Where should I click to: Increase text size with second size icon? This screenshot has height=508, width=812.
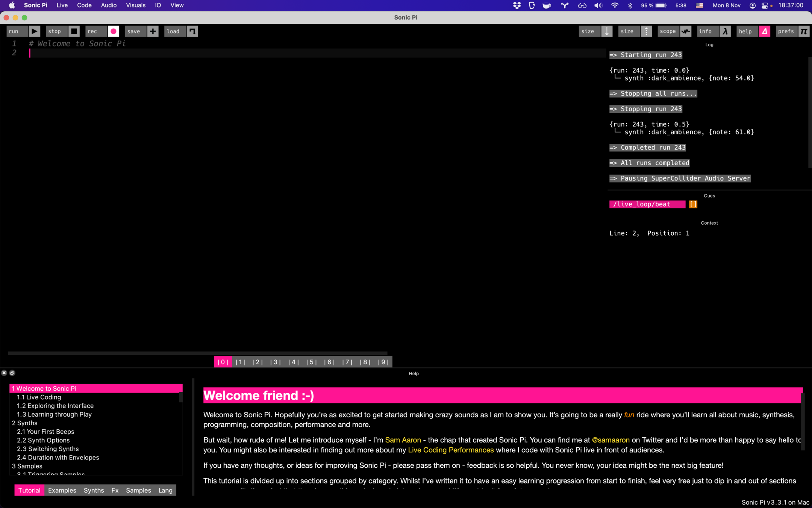point(646,31)
